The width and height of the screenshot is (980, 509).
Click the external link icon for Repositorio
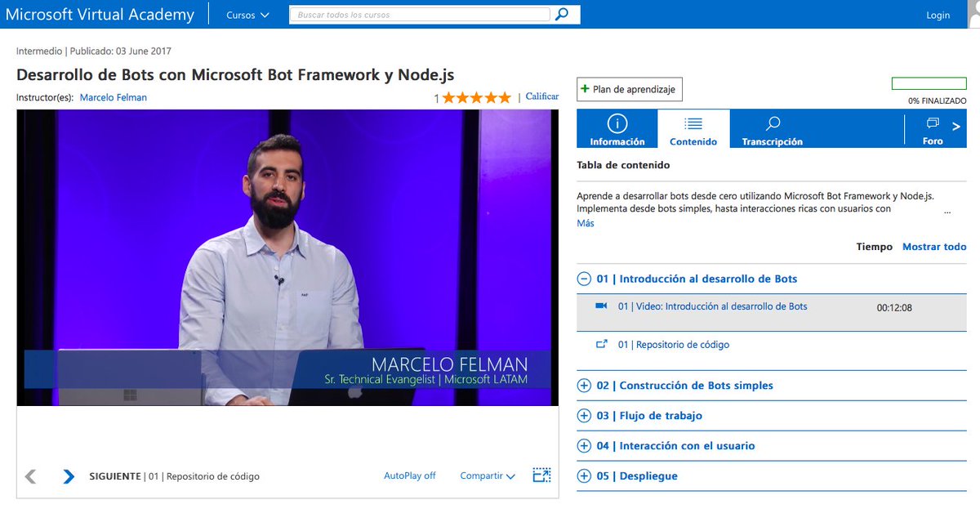602,344
